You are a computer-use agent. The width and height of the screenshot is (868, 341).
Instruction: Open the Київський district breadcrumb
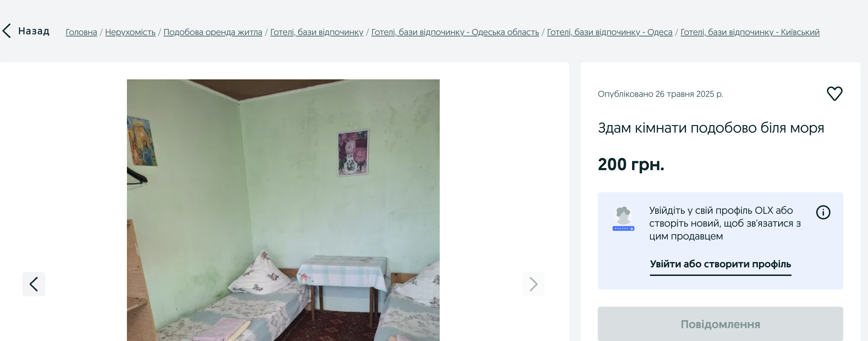tap(750, 32)
